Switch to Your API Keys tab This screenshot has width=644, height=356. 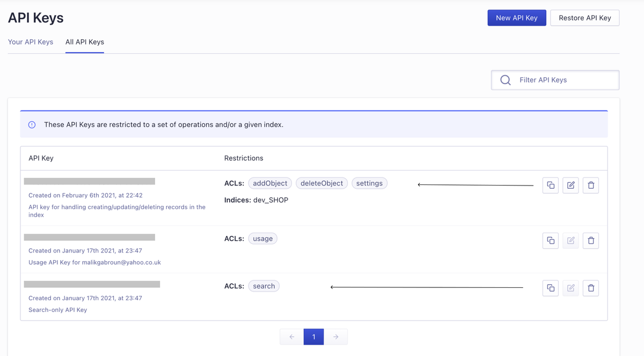[31, 42]
